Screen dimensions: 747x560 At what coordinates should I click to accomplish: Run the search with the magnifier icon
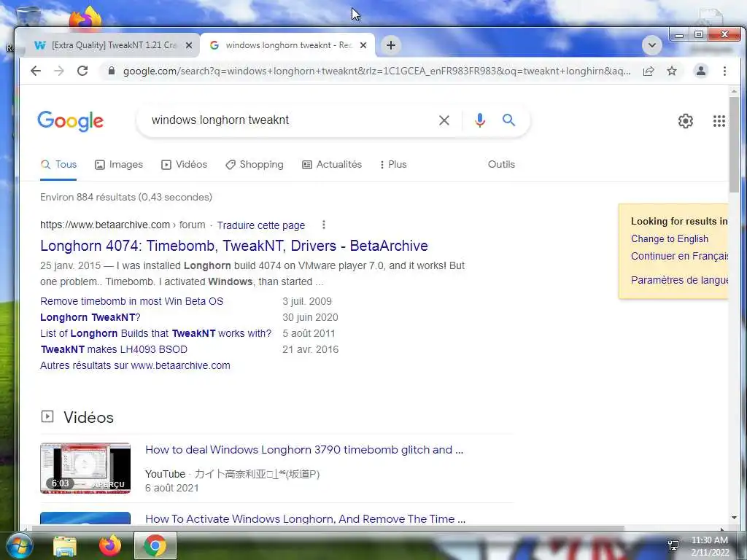(x=508, y=120)
